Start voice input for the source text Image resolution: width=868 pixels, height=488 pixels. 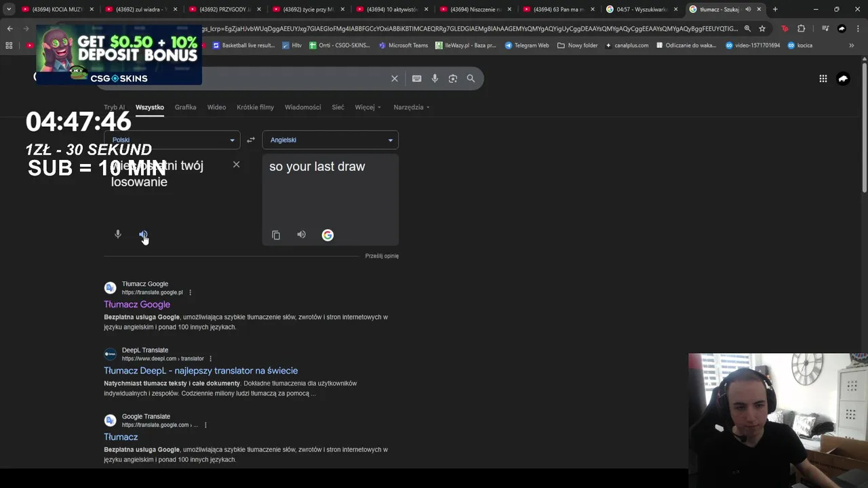(x=118, y=235)
